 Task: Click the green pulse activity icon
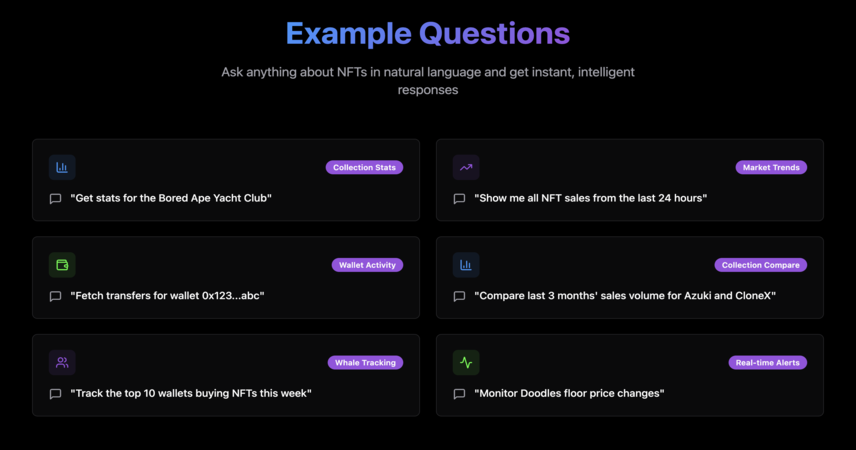(x=466, y=362)
